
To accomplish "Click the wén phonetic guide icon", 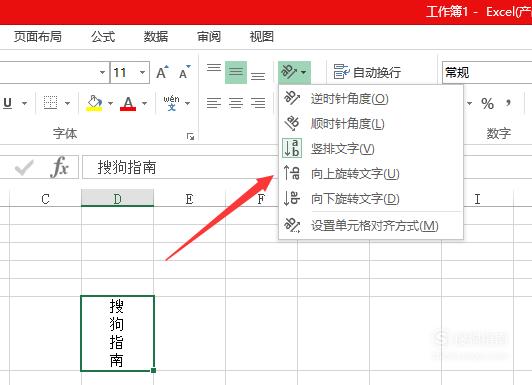I will (x=171, y=103).
